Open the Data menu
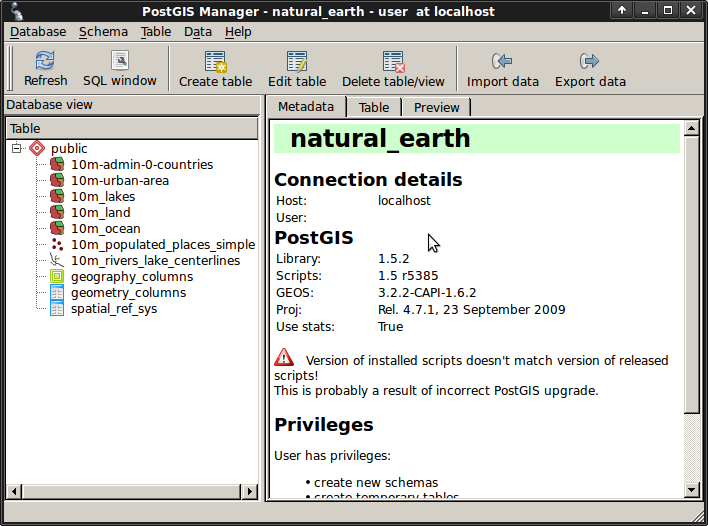 click(x=198, y=32)
